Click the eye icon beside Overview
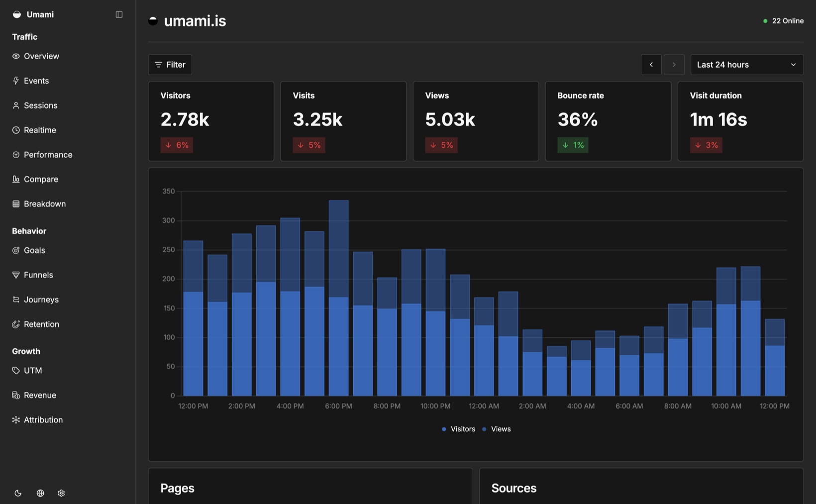Screen dimensions: 816x504 point(16,56)
